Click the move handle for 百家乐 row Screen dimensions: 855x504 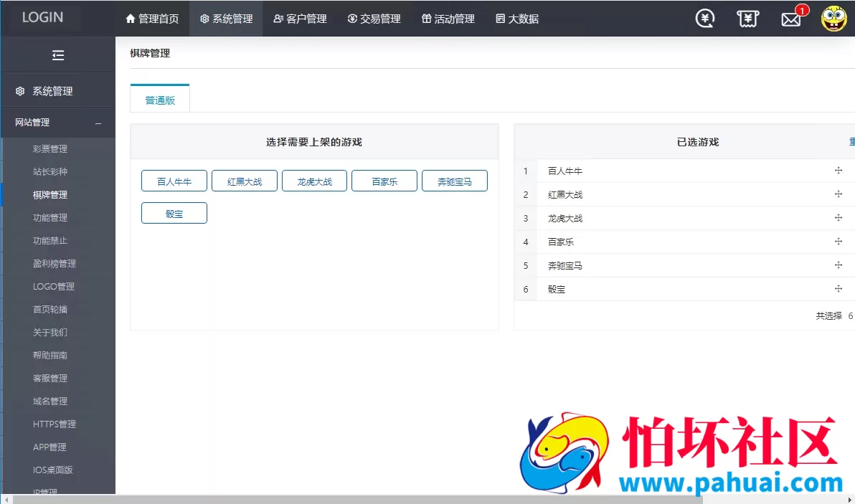point(838,242)
